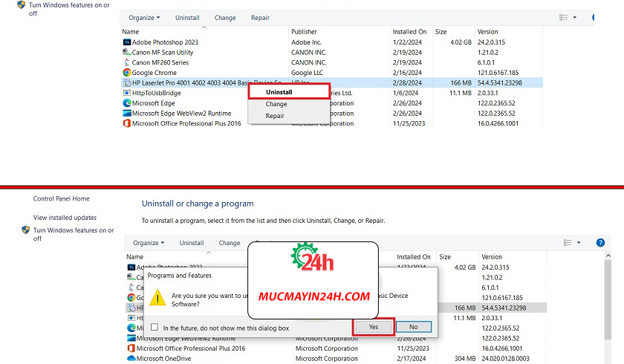Click Google Chrome icon in lower list

[x=131, y=298]
